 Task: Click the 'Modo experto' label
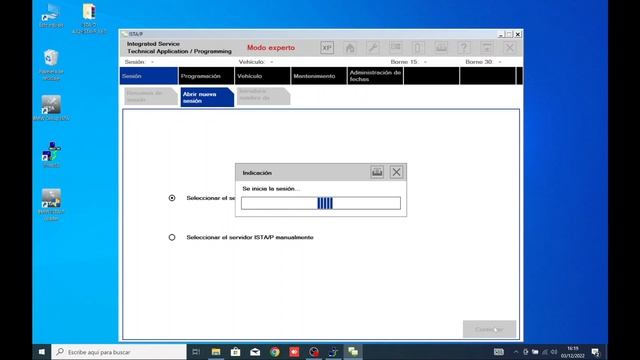(x=271, y=48)
